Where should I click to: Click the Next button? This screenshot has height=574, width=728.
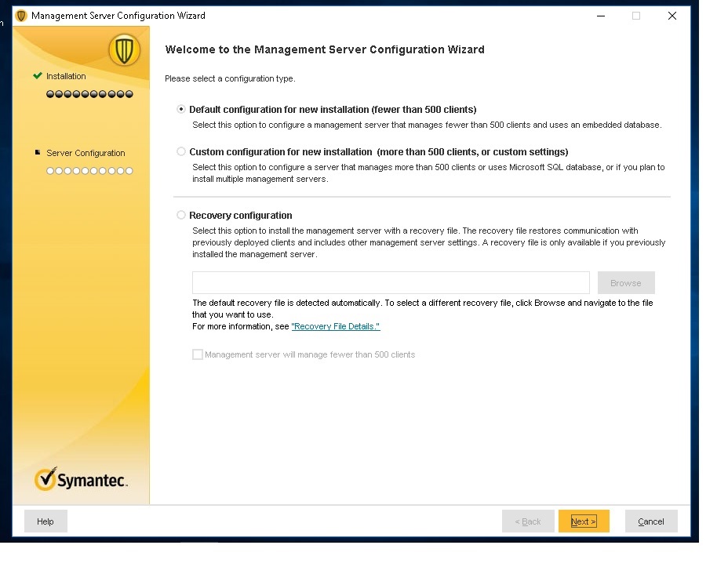[x=584, y=521]
